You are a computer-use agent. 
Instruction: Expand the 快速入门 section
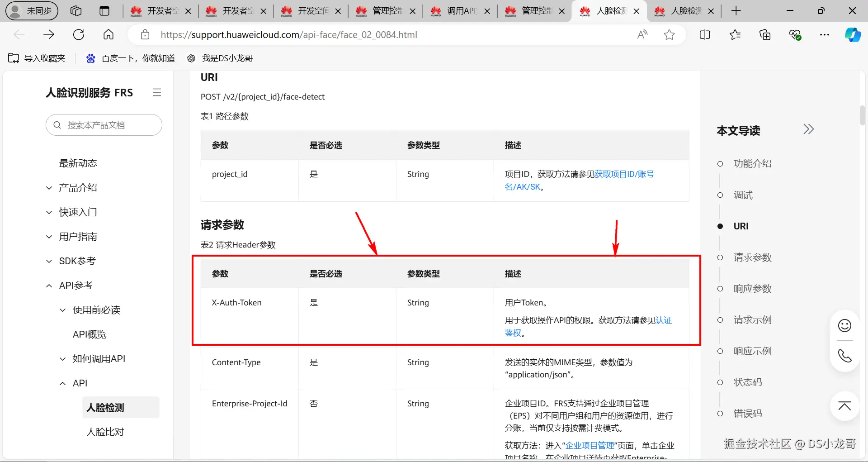71,212
